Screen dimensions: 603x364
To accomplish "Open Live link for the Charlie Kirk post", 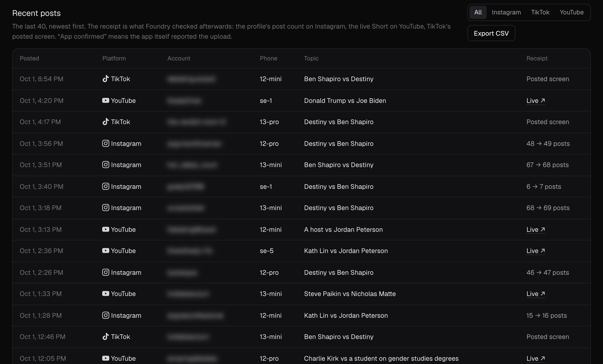I will click(x=535, y=358).
